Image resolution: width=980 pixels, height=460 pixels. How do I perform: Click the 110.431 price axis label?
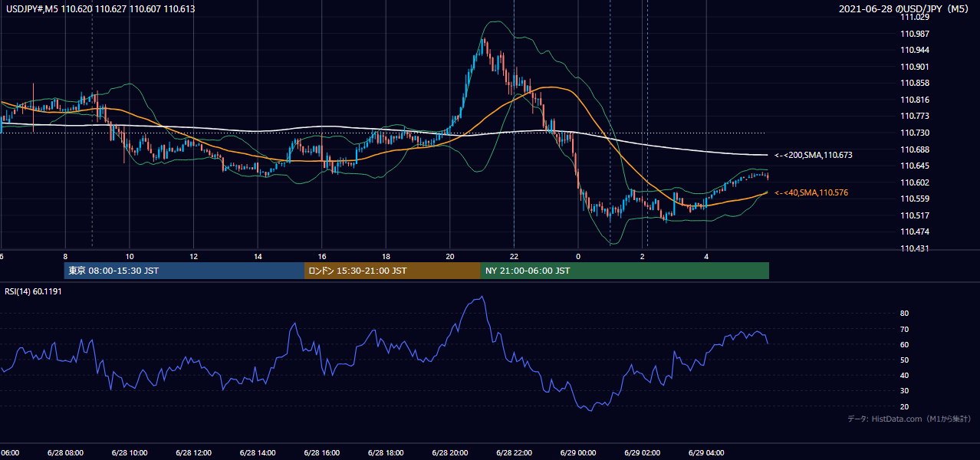[914, 248]
